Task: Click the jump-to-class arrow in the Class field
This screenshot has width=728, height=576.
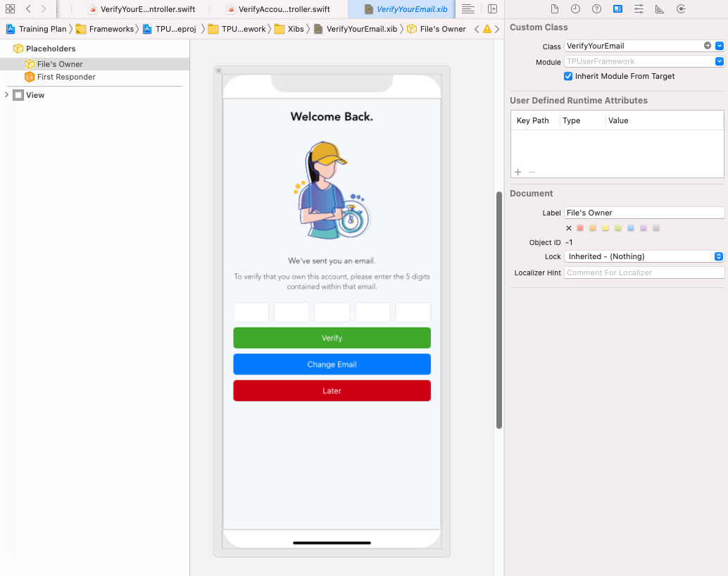Action: pyautogui.click(x=707, y=46)
